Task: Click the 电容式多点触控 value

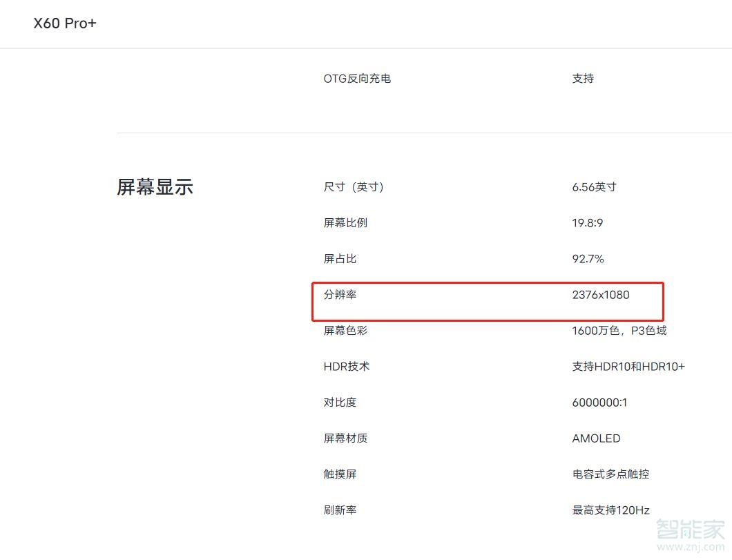Action: pos(610,474)
